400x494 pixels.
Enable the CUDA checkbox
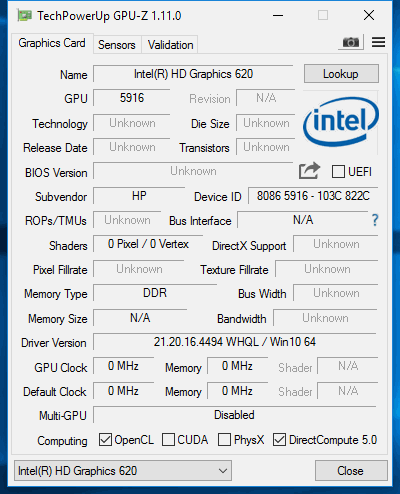pyautogui.click(x=168, y=440)
